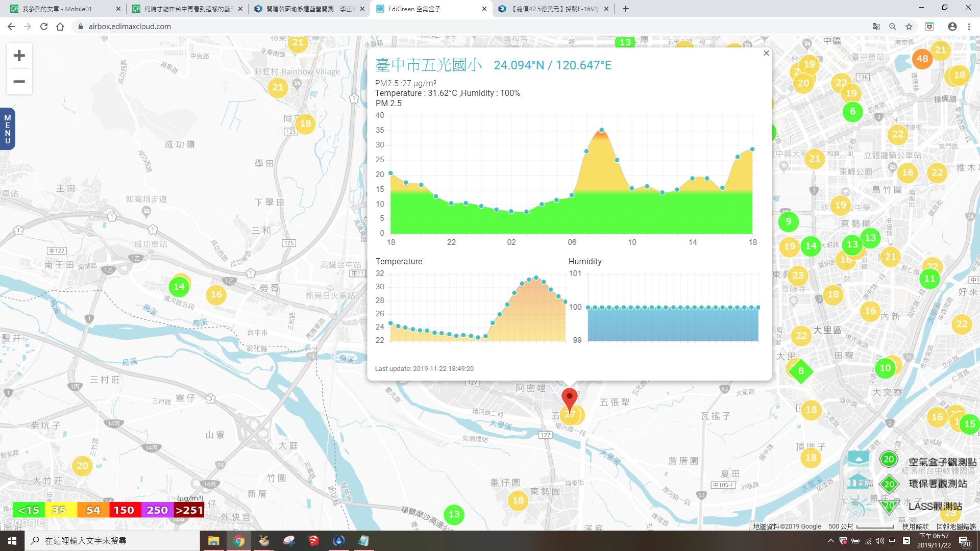Zoom out the map with minus button

[x=19, y=82]
